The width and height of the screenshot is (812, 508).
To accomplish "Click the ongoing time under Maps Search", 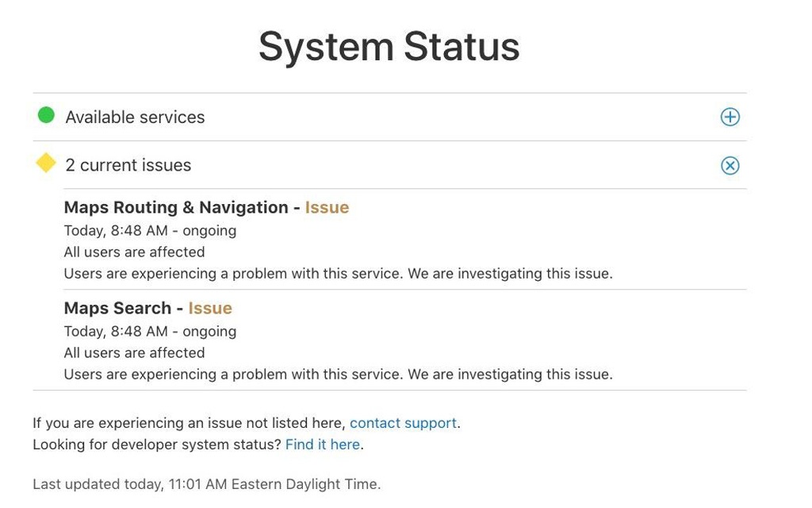I will tap(150, 331).
